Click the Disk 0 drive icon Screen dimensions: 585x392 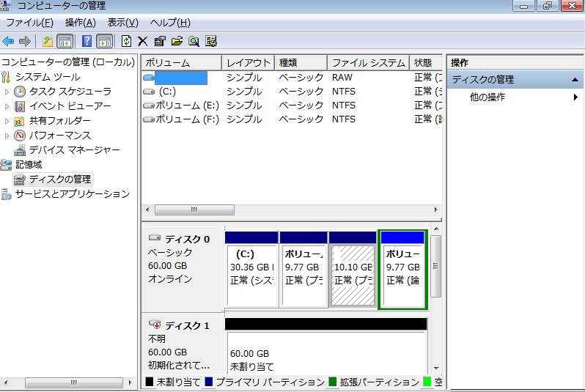[155, 237]
